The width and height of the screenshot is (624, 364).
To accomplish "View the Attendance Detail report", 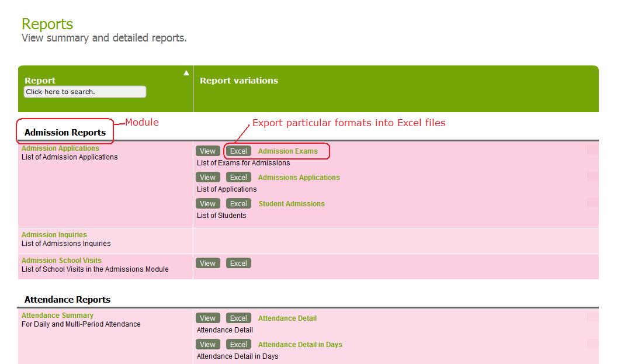I will (x=207, y=318).
